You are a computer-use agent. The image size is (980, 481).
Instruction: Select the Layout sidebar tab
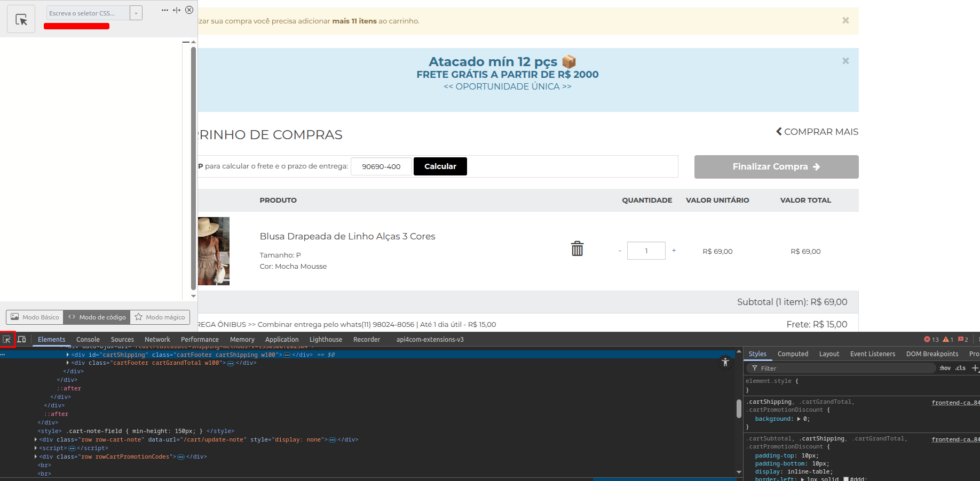pyautogui.click(x=829, y=354)
